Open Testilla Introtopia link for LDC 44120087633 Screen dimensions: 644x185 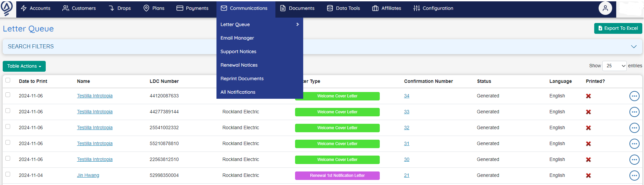pyautogui.click(x=95, y=96)
